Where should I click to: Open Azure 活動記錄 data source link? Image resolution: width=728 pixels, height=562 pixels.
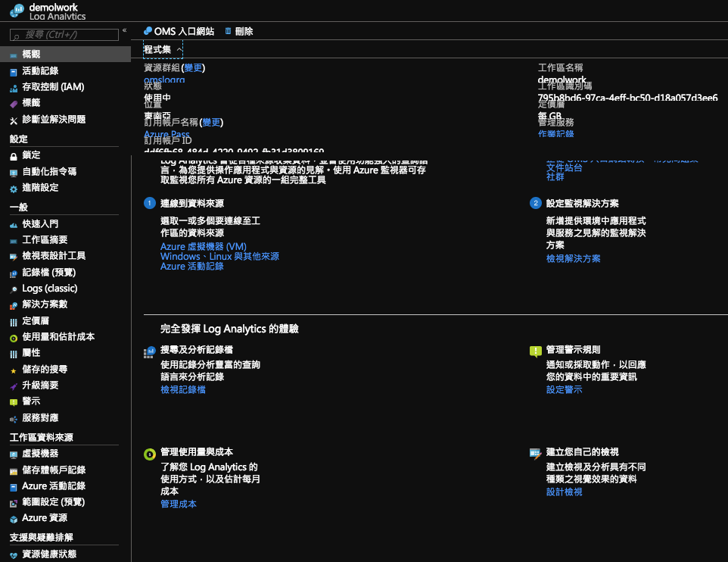pyautogui.click(x=191, y=267)
